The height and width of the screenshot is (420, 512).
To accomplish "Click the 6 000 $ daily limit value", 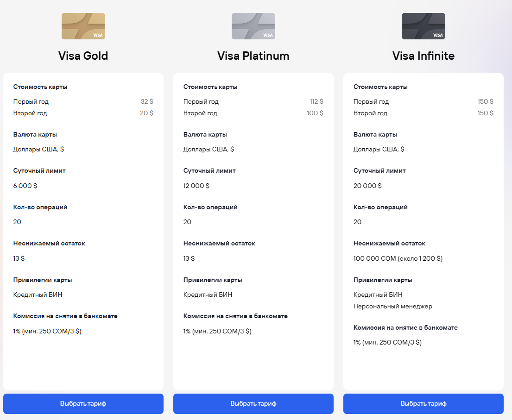I will click(25, 186).
